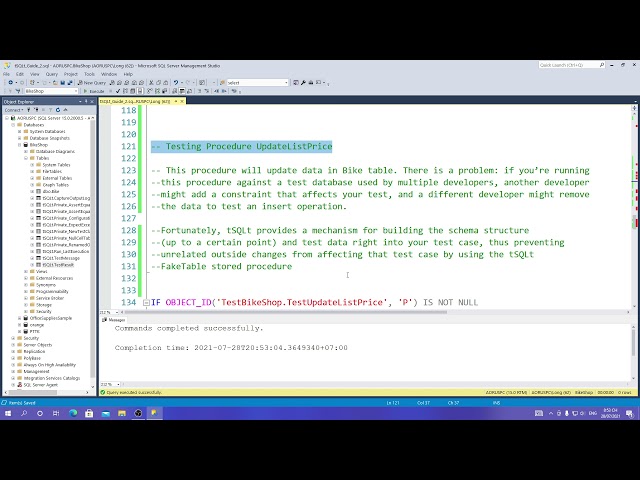Open the BikeShop database dropdown
The width and height of the screenshot is (640, 480).
pyautogui.click(x=76, y=91)
